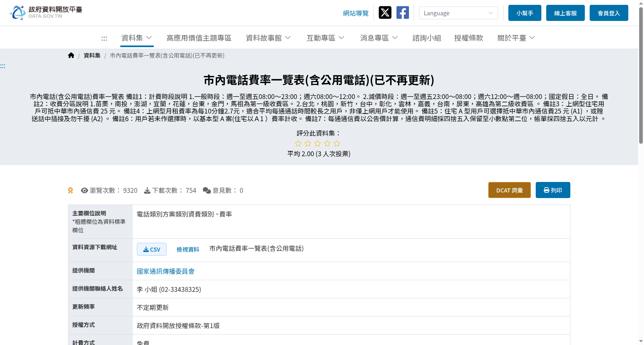
Task: Click the 線上客服 button
Action: click(566, 13)
